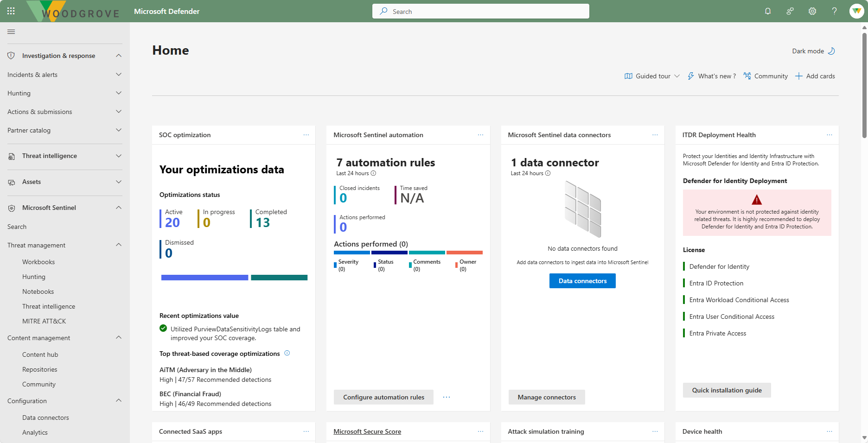The width and height of the screenshot is (868, 443).
Task: Click the Threat intelligence icon
Action: (x=11, y=156)
